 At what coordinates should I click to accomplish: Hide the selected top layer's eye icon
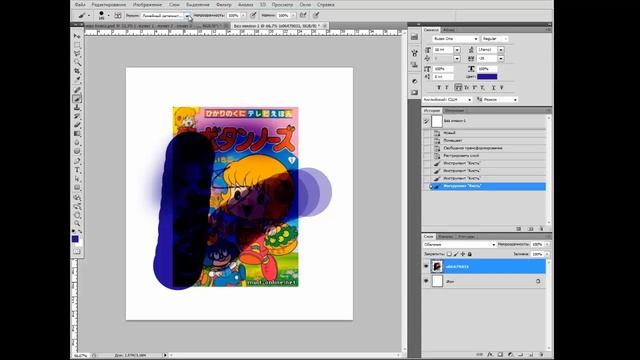click(x=426, y=266)
